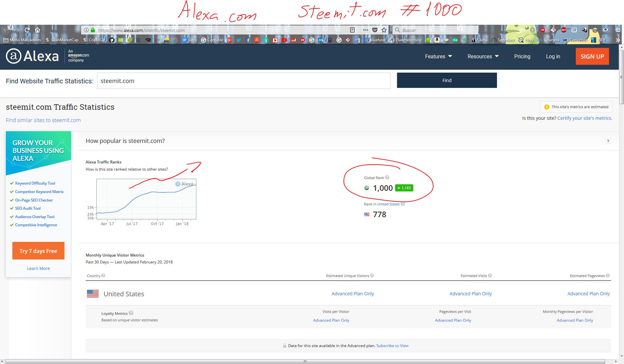Image resolution: width=624 pixels, height=364 pixels.
Task: Click Advanced Plan Only under Estimated Pageviews
Action: pos(589,294)
